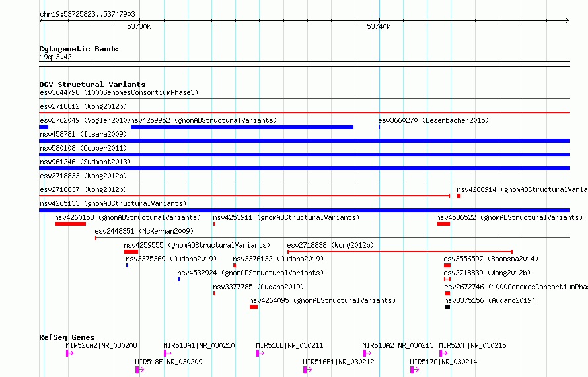The image size is (588, 377).
Task: Open the nsv458781 (Itsara2009) label
Action: (83, 134)
